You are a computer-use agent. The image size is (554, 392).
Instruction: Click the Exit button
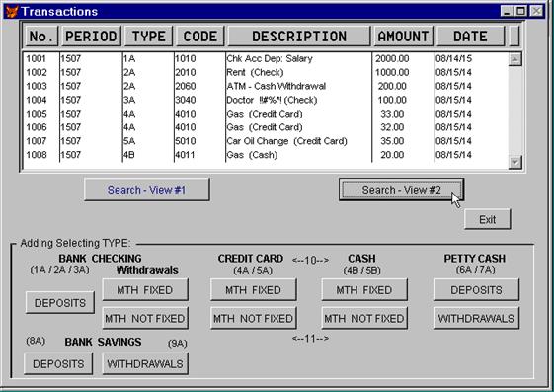(x=487, y=219)
